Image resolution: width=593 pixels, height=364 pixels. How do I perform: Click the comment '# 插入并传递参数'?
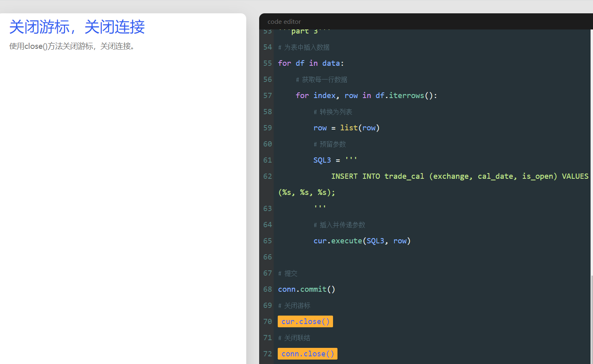tap(339, 225)
